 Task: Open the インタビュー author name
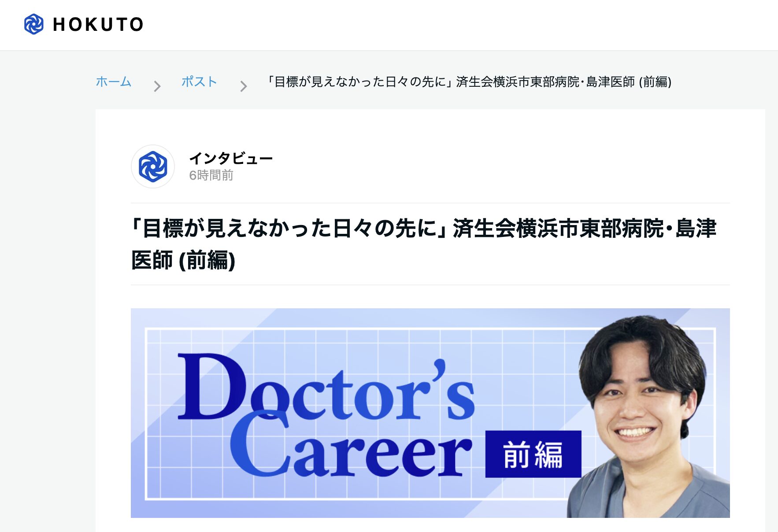(231, 158)
